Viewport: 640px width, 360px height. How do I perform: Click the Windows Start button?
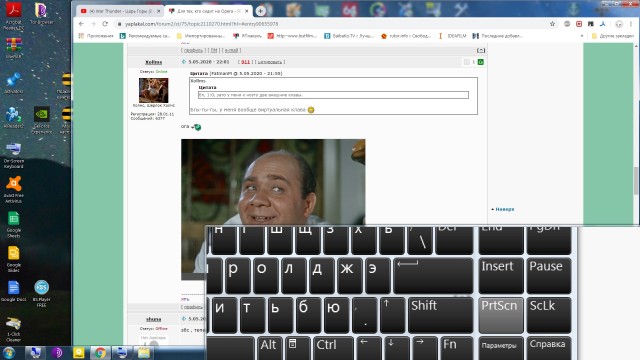9,352
